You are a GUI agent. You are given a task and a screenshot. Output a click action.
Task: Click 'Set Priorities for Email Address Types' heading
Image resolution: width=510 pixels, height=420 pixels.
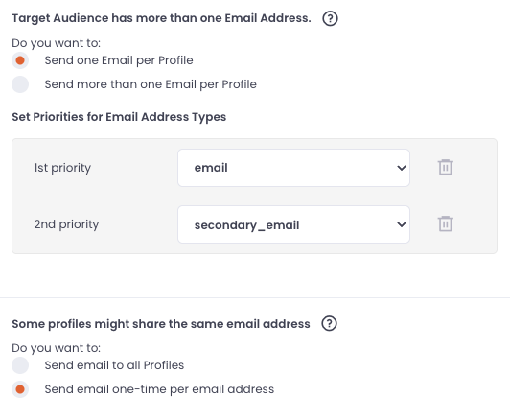pos(119,117)
